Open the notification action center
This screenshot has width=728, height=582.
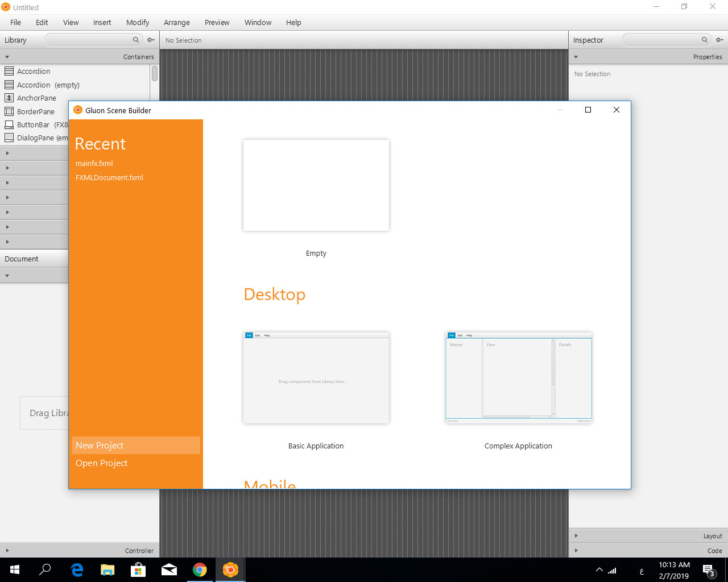click(x=709, y=570)
